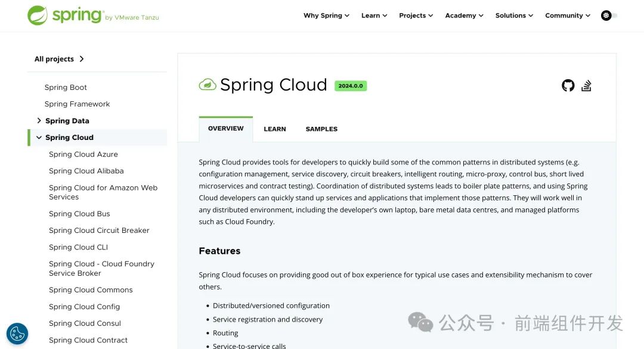Open the Why Spring dropdown menu
This screenshot has height=349, width=644.
(327, 15)
